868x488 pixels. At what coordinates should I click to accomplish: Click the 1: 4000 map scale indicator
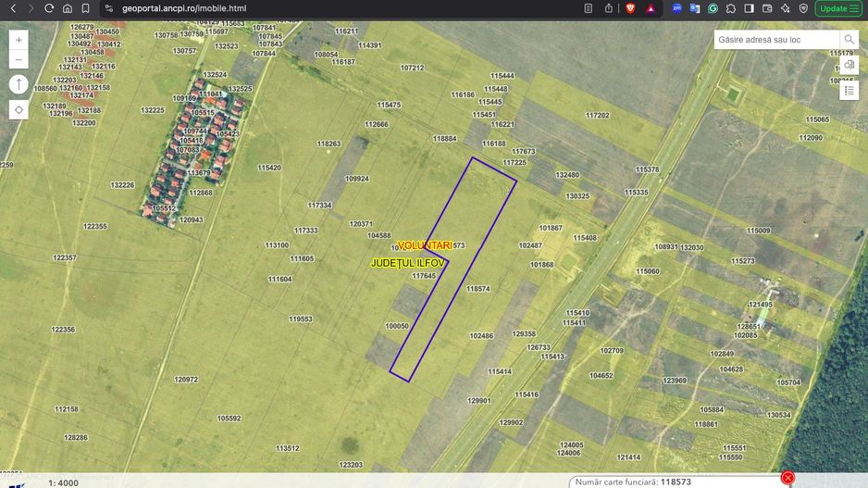pos(63,483)
